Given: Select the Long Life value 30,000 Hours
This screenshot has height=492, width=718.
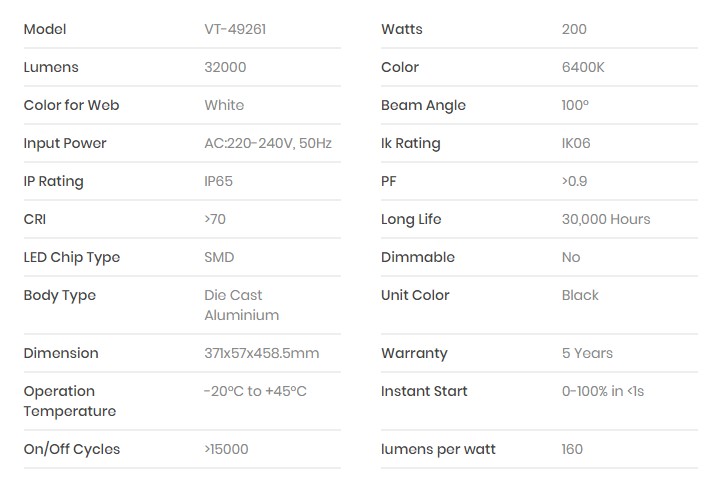Looking at the screenshot, I should (606, 219).
